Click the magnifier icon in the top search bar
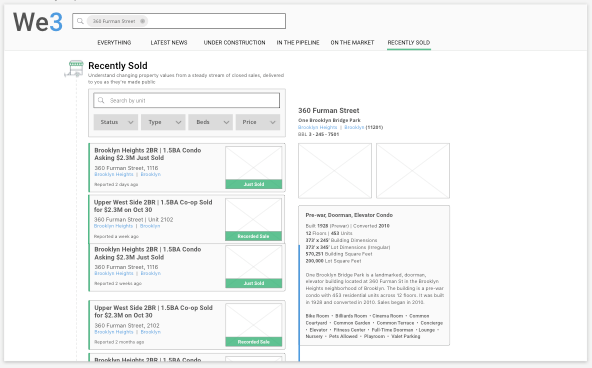Viewport: 592px width, 368px height. coord(80,21)
